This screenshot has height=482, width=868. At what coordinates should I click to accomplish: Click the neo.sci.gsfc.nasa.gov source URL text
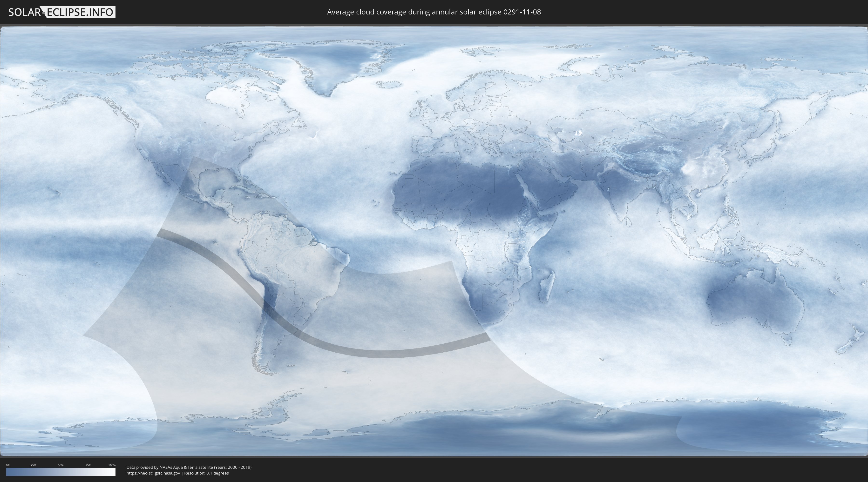153,473
